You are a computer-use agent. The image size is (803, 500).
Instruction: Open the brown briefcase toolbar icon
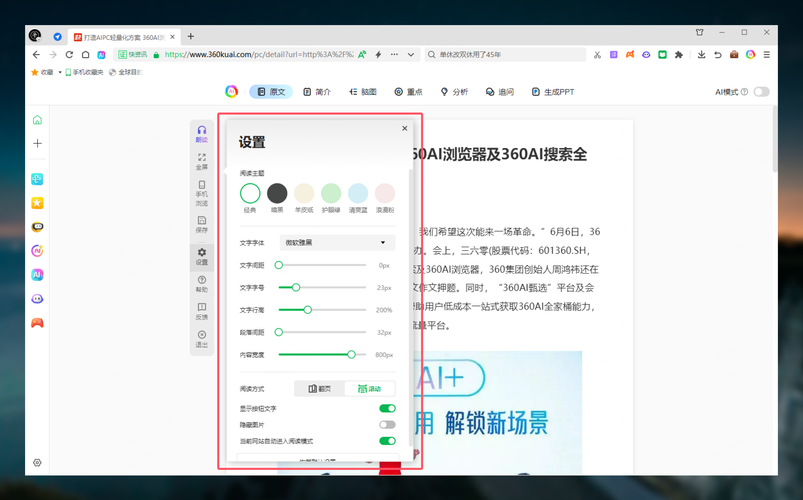tap(734, 54)
